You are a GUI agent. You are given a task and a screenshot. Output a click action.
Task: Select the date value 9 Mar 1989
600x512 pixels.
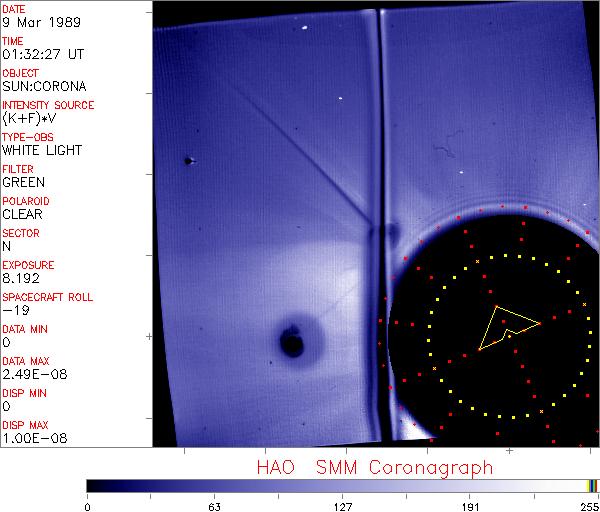point(32,23)
